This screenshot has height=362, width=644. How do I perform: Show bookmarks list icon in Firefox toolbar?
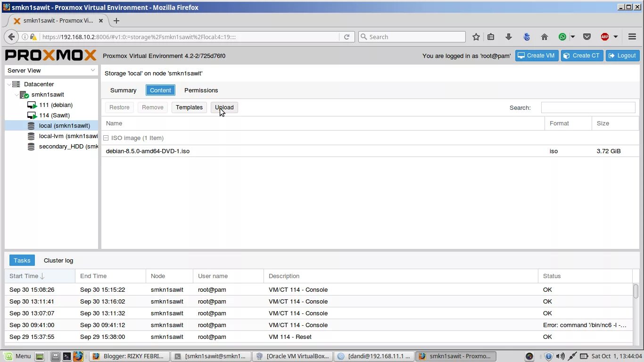point(491,37)
